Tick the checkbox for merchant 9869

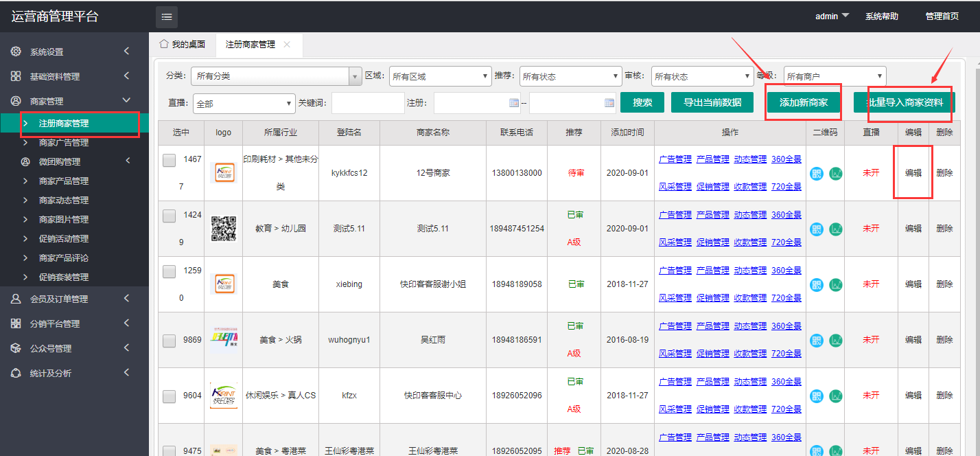pyautogui.click(x=169, y=341)
